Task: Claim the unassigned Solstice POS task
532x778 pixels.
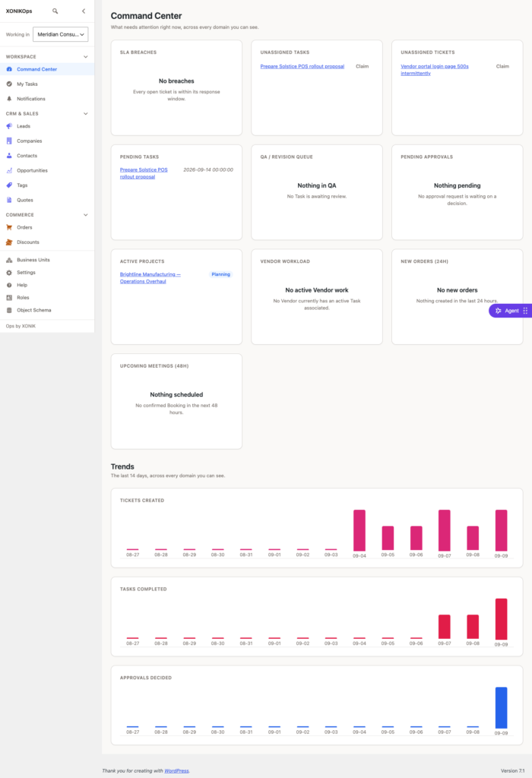Action: pyautogui.click(x=363, y=66)
